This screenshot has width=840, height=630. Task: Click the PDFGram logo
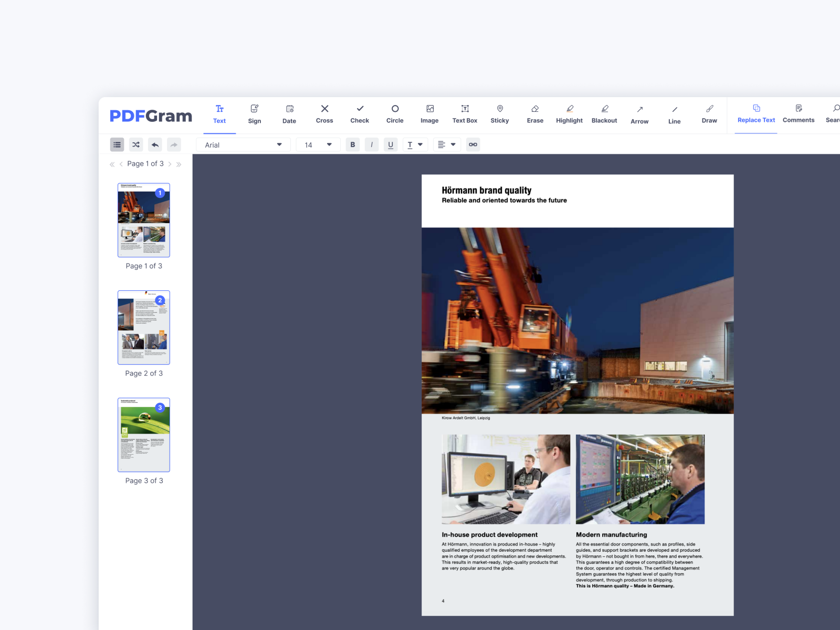click(x=151, y=116)
